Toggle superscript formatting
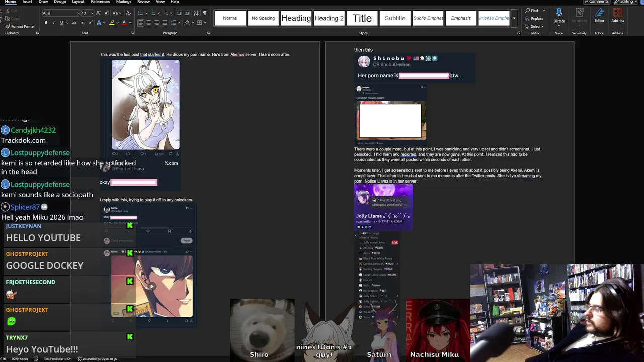The height and width of the screenshot is (362, 644). click(x=91, y=23)
